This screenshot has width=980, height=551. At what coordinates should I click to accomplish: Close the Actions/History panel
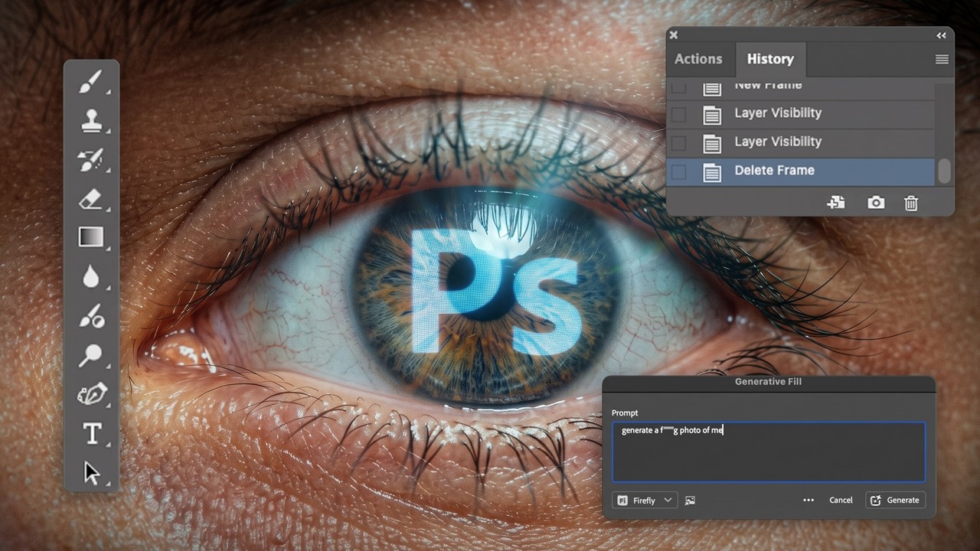pos(674,35)
